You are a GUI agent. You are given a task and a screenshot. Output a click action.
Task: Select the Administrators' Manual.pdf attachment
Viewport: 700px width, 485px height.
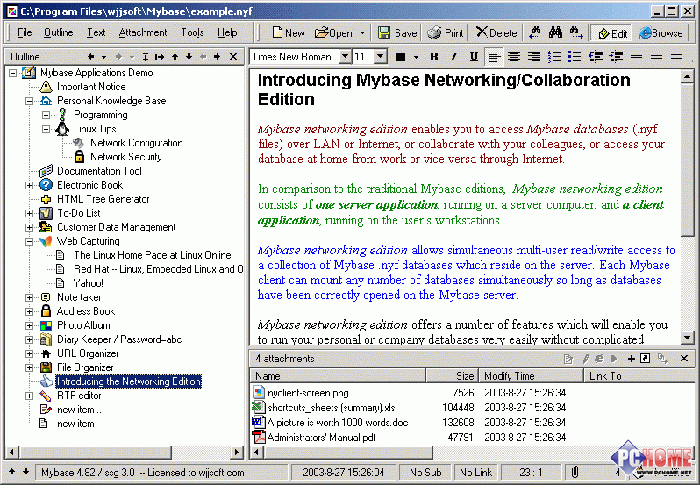(x=321, y=437)
